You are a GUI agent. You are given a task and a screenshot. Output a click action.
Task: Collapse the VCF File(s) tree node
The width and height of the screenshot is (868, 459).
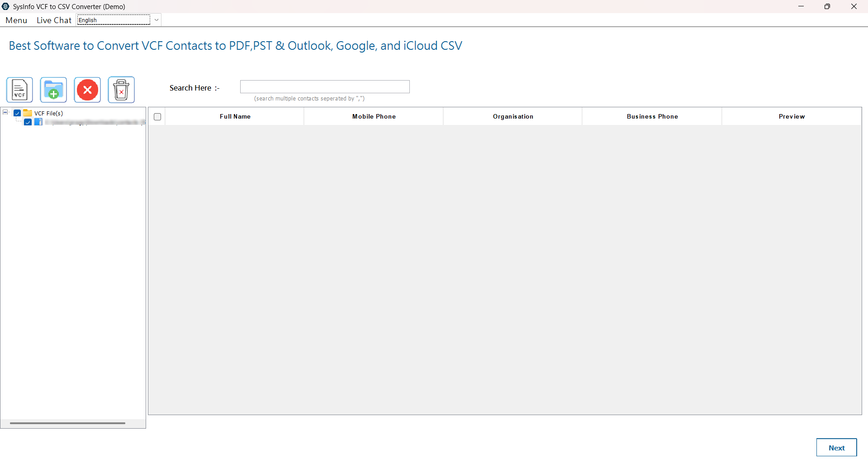pyautogui.click(x=5, y=112)
